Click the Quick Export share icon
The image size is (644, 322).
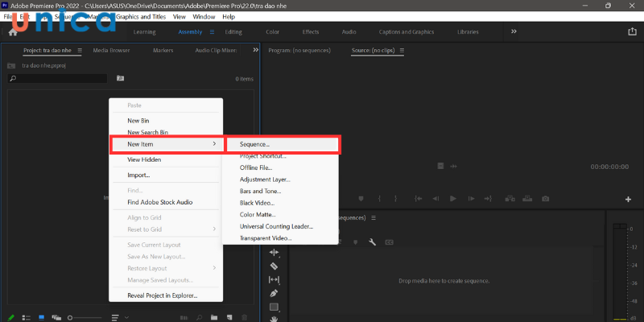click(632, 31)
